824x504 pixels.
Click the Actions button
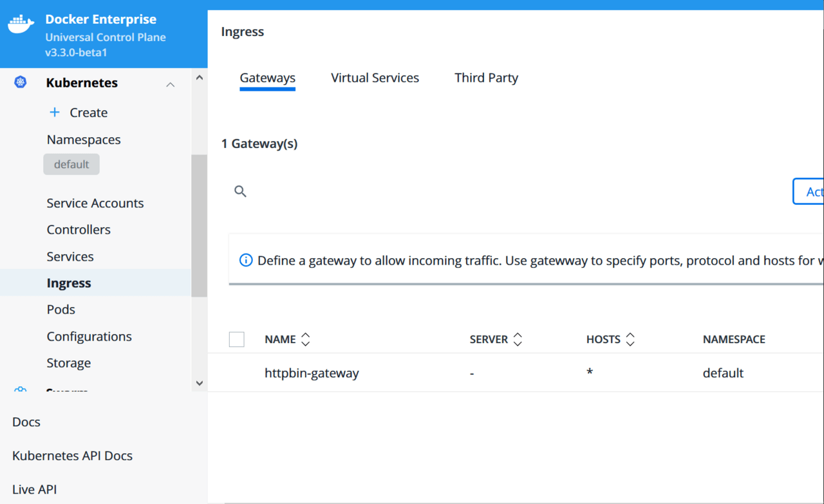tap(809, 191)
